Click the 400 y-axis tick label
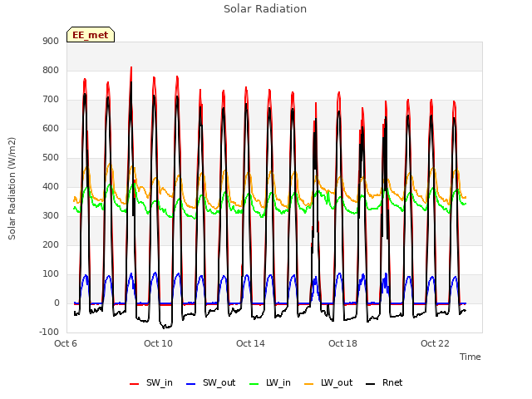Image resolution: width=532 pixels, height=399 pixels. click(51, 187)
